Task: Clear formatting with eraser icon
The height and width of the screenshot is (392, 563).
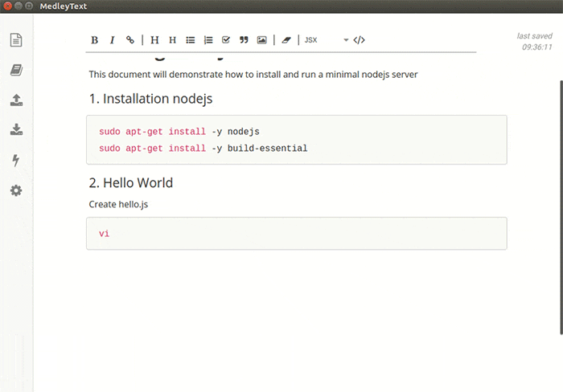Action: [286, 40]
